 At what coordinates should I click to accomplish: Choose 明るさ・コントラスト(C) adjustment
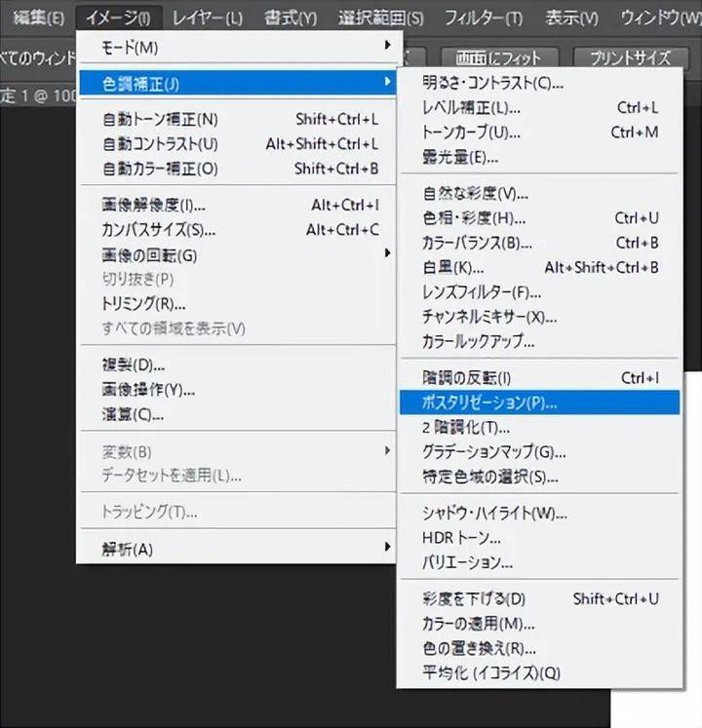click(x=492, y=83)
